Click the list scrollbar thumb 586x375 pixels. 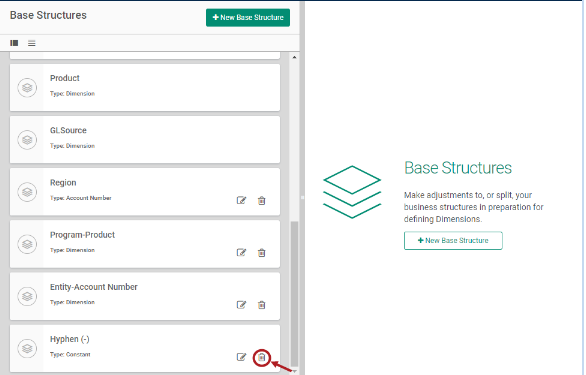pos(294,293)
